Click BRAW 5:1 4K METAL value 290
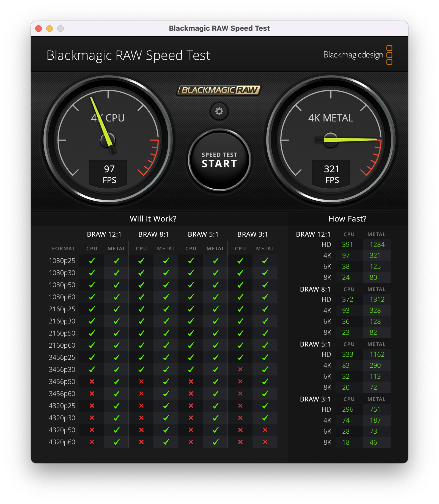This screenshot has width=439, height=504. coord(375,365)
